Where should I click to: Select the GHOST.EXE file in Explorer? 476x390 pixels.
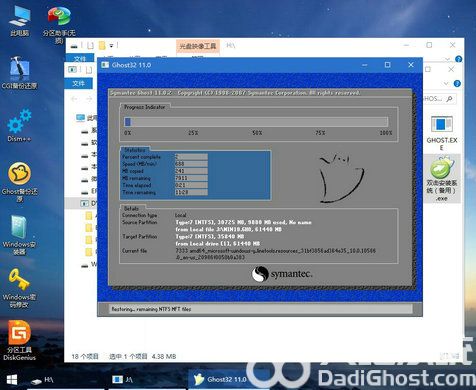click(x=442, y=133)
